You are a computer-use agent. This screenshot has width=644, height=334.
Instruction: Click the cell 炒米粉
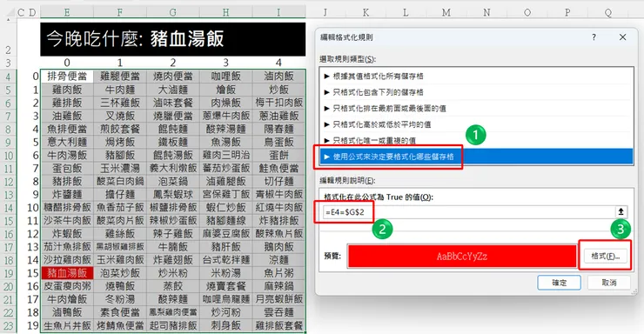(173, 273)
